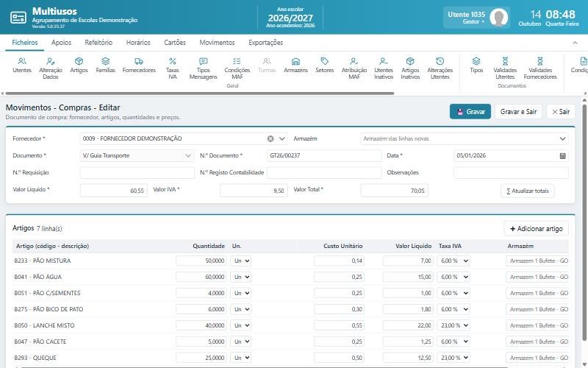Viewport: 588px width, 368px height.
Task: Click quantity field of PÃO BICO DE PATO
Action: 201,309
